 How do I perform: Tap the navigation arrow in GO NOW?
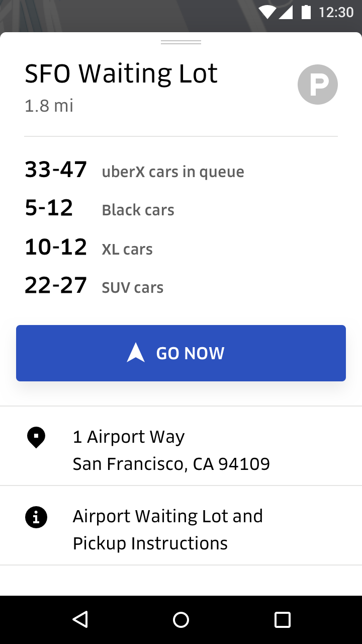tap(136, 353)
